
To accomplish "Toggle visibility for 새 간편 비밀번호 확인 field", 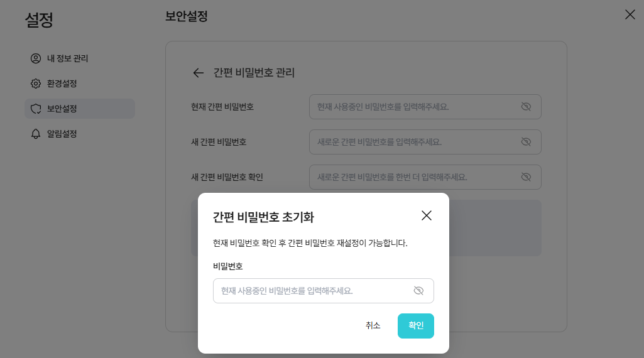I will coord(526,177).
